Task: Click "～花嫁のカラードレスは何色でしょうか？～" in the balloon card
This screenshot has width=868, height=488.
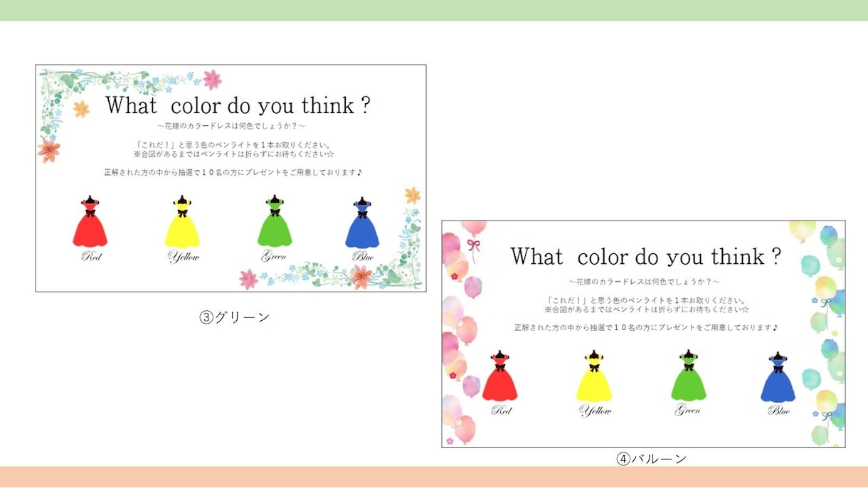Action: click(645, 282)
